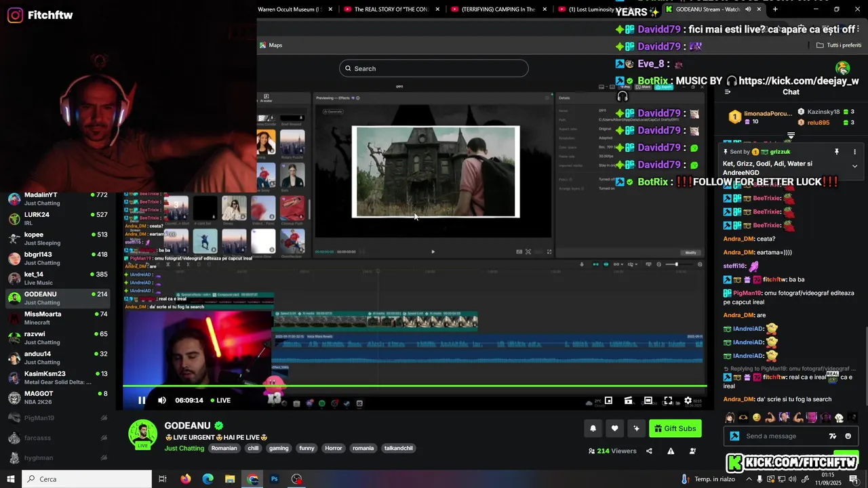Open the MadalinYT channel in sidebar
Image resolution: width=868 pixels, height=488 pixels.
coord(58,199)
